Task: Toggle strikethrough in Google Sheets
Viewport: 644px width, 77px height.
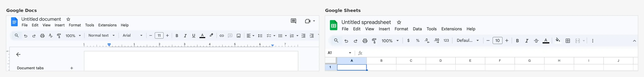Action: pos(536,41)
